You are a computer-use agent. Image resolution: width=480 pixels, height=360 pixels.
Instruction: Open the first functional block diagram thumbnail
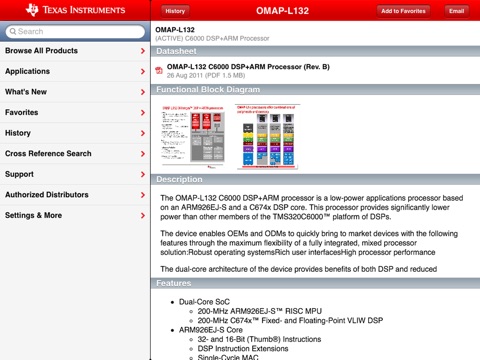[x=193, y=136]
